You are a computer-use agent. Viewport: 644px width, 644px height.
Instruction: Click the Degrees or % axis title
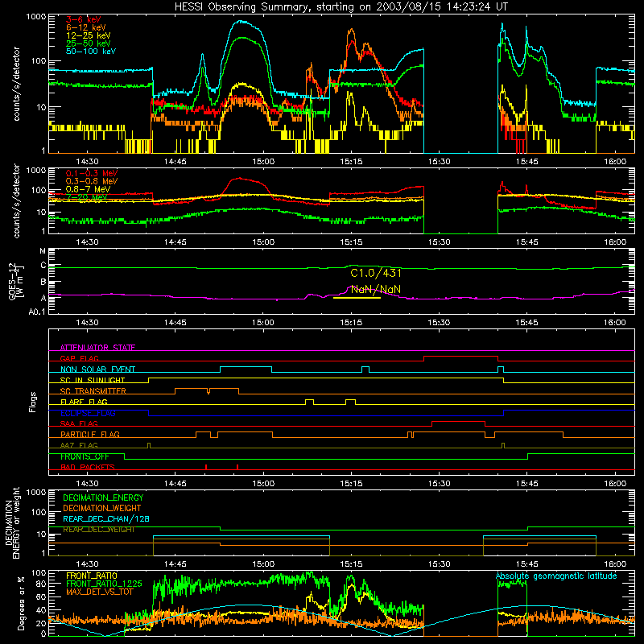(x=22, y=603)
